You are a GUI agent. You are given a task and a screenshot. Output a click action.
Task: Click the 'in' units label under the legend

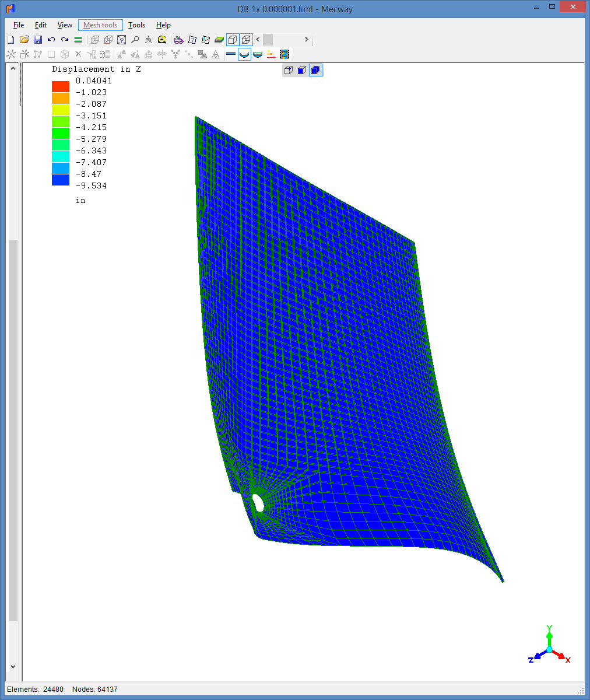coord(80,200)
